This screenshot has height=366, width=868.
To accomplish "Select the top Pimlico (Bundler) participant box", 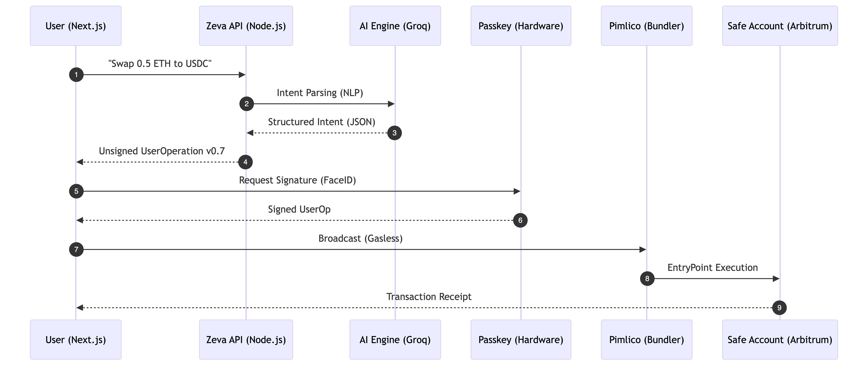I will pyautogui.click(x=647, y=26).
